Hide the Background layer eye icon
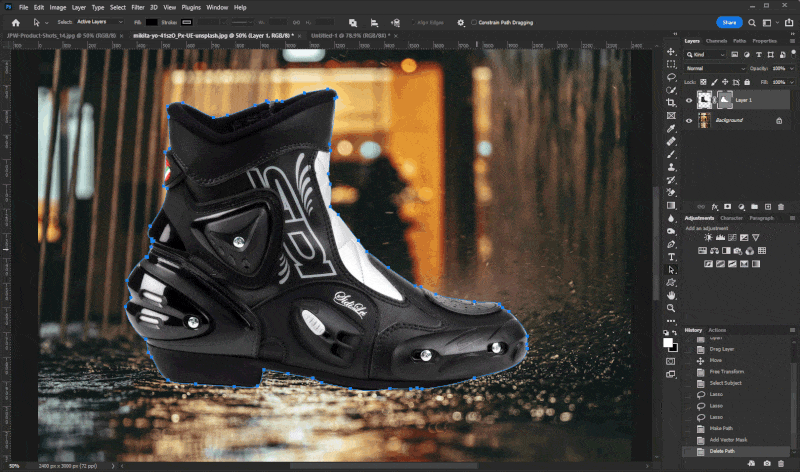Screen dimensions: 800x472 click(x=689, y=120)
